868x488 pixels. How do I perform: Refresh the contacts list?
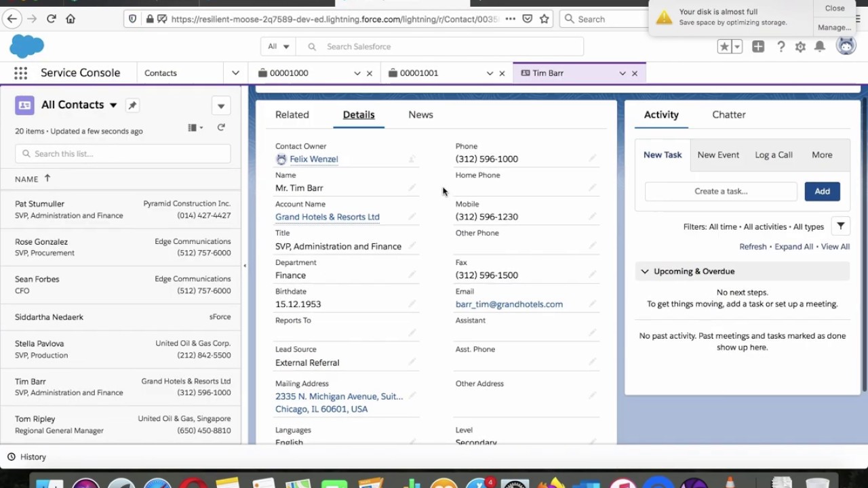coord(221,127)
